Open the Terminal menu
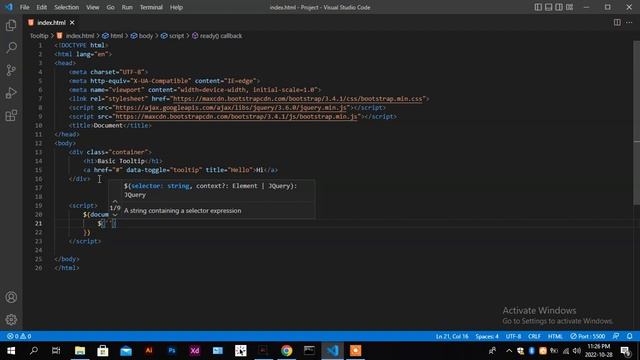This screenshot has width=640, height=360. tap(151, 7)
